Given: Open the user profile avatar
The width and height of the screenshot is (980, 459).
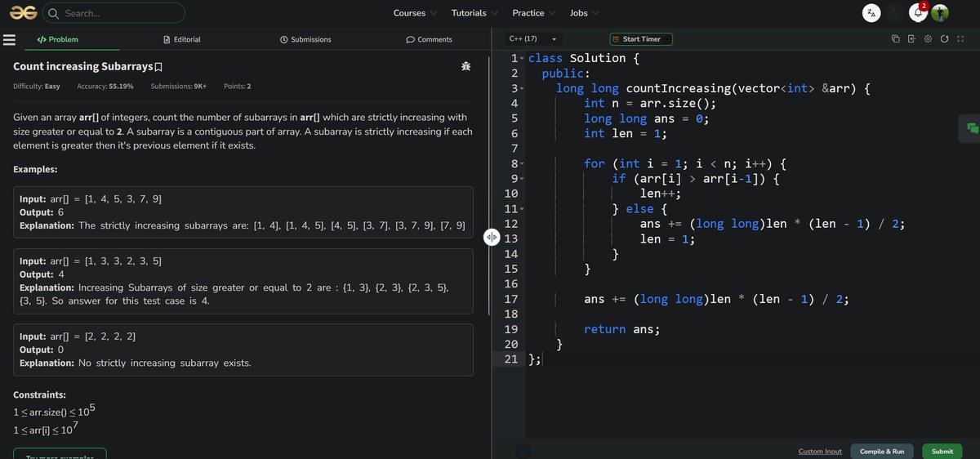Looking at the screenshot, I should tap(940, 13).
